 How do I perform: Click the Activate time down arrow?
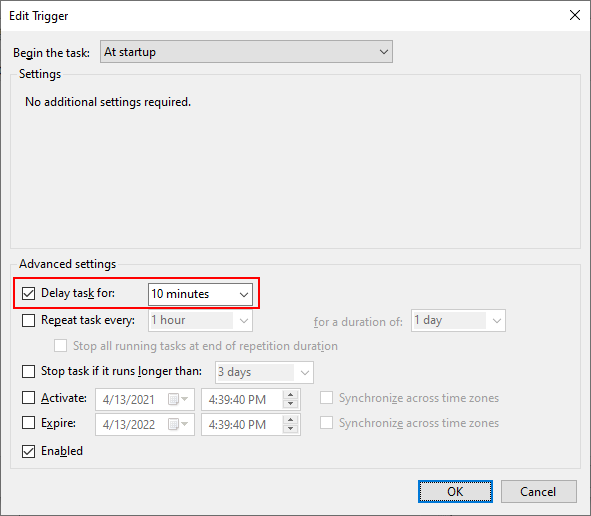pyautogui.click(x=290, y=404)
